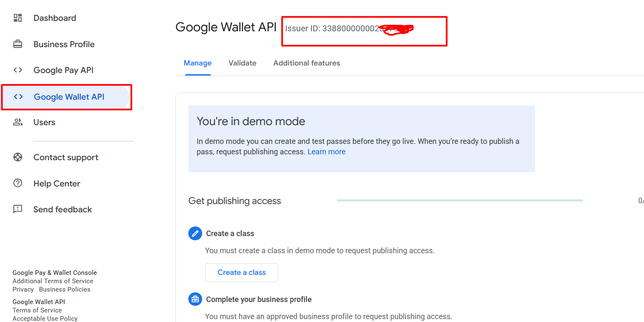Click the Contact support lifebuoy icon
This screenshot has width=644, height=322.
point(18,157)
